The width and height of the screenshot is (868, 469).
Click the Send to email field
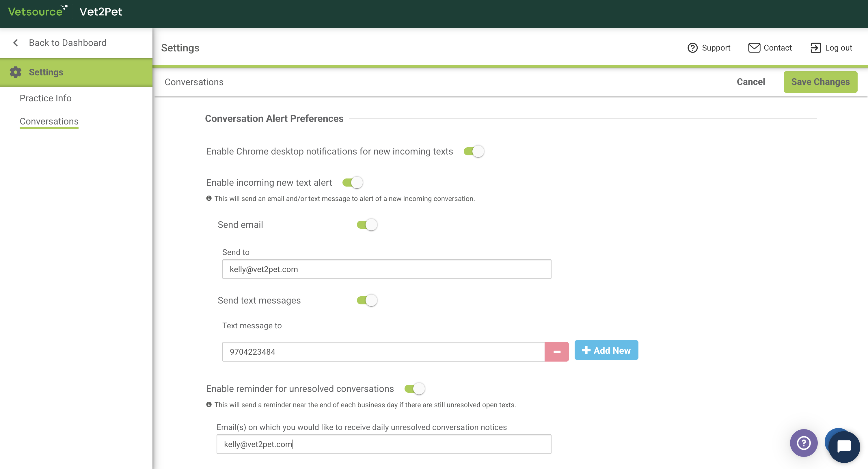[386, 269]
